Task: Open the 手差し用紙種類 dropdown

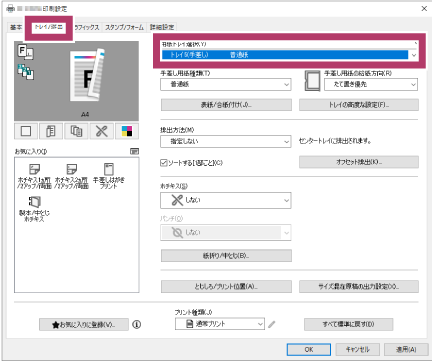Action: (x=226, y=84)
